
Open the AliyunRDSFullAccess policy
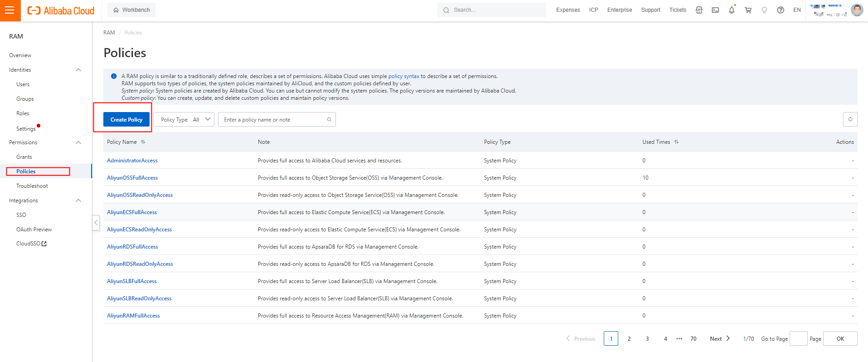pyautogui.click(x=132, y=247)
